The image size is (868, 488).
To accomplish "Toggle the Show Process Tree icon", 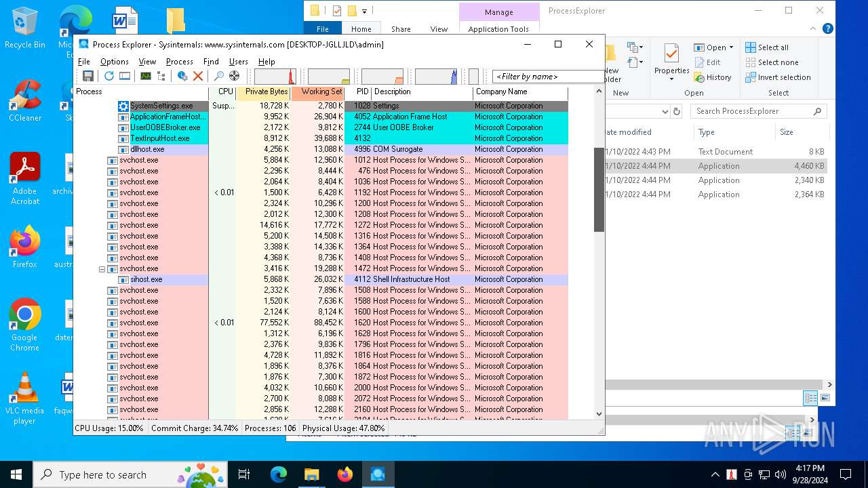I will tap(161, 76).
